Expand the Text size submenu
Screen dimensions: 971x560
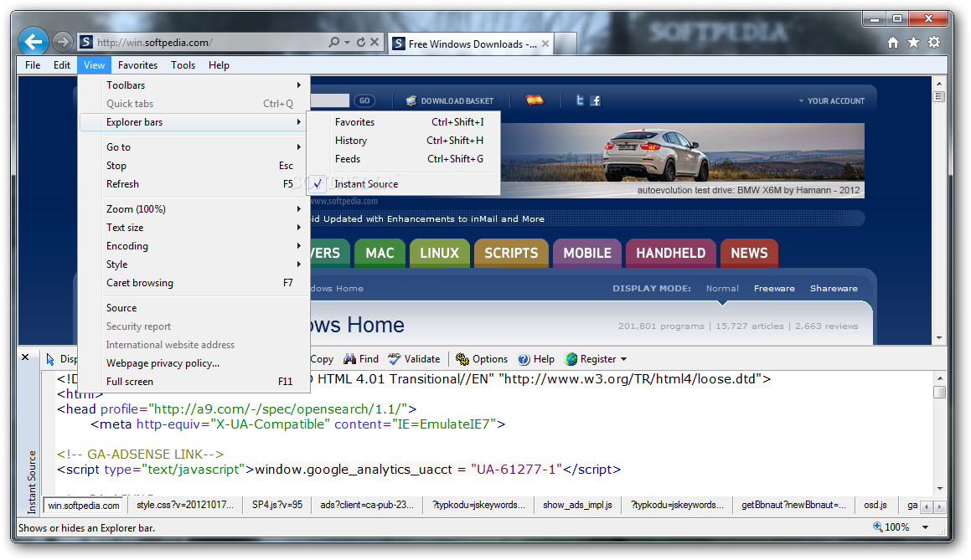pyautogui.click(x=194, y=227)
